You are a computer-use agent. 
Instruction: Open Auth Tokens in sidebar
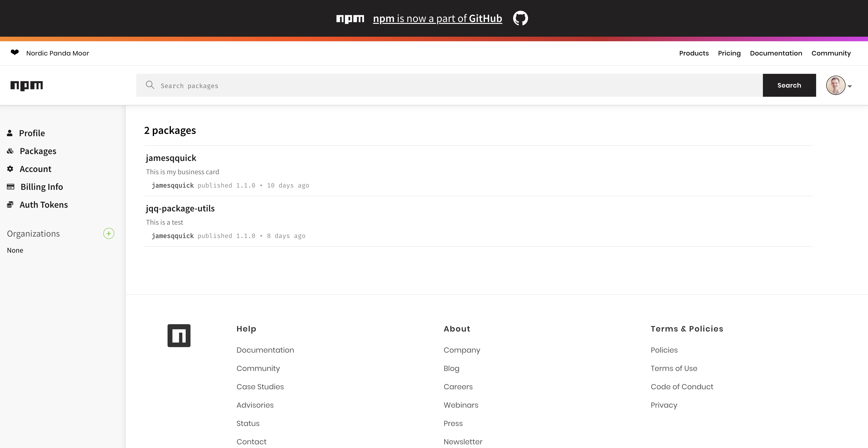coord(43,204)
